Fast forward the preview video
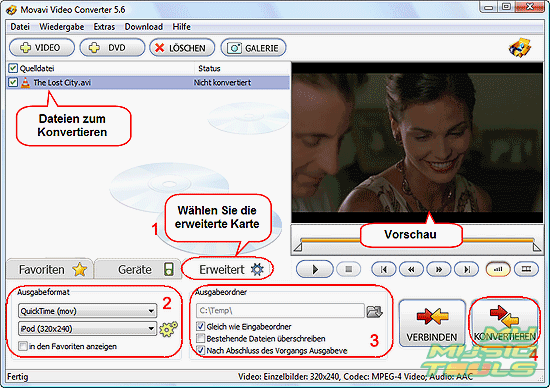The image size is (550, 388). point(438,269)
